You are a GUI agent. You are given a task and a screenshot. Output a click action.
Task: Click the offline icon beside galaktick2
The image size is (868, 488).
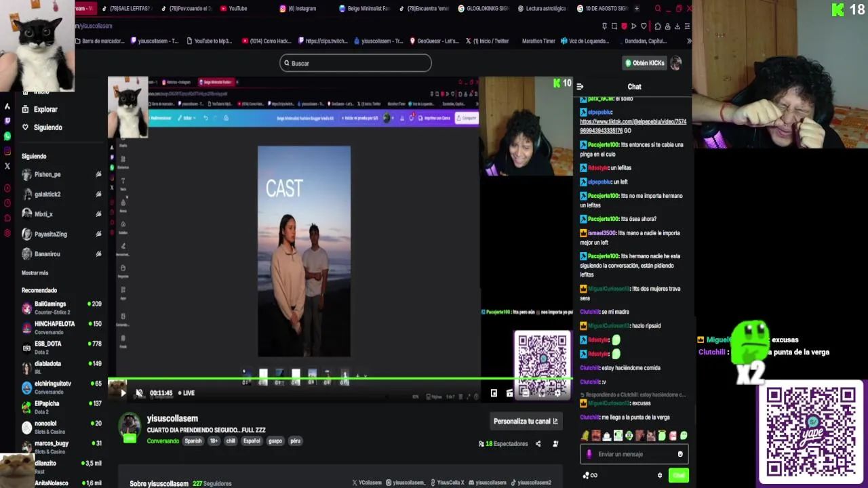(98, 195)
